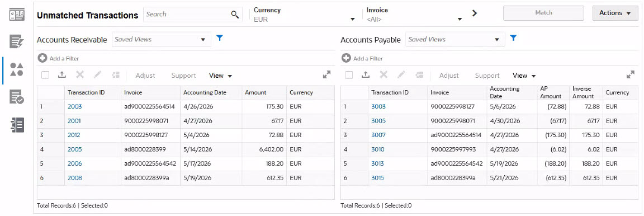Select the 5/6/2026 accounting date cell
This screenshot has height=216, width=644.
point(513,106)
